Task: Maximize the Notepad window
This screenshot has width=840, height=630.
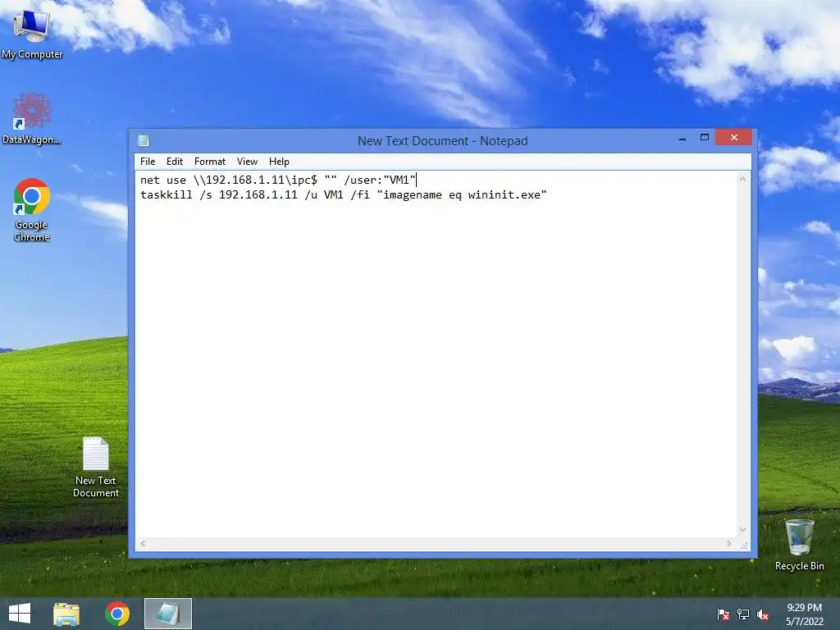Action: [705, 138]
